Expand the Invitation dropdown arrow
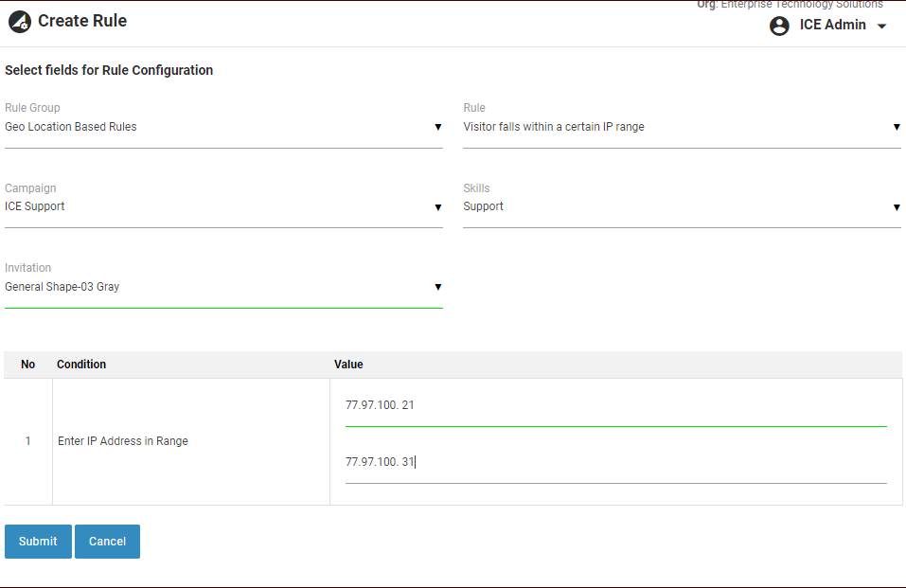This screenshot has height=588, width=906. click(x=437, y=287)
